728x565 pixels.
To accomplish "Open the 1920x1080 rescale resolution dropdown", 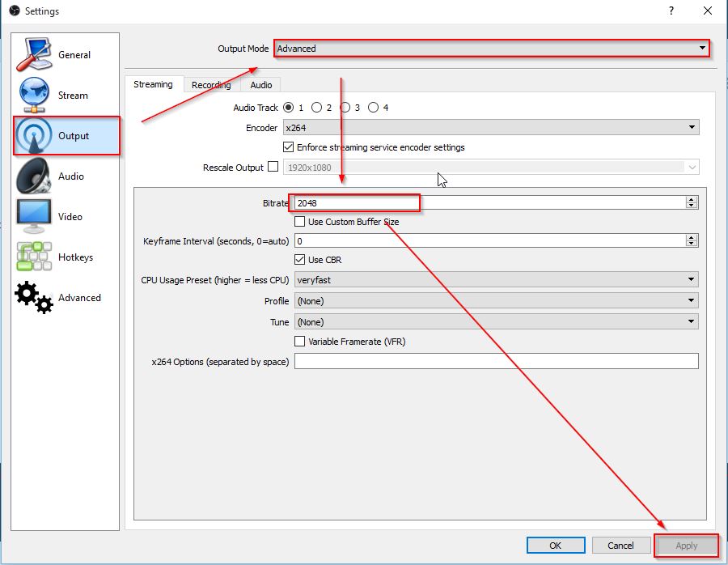I will (x=491, y=168).
